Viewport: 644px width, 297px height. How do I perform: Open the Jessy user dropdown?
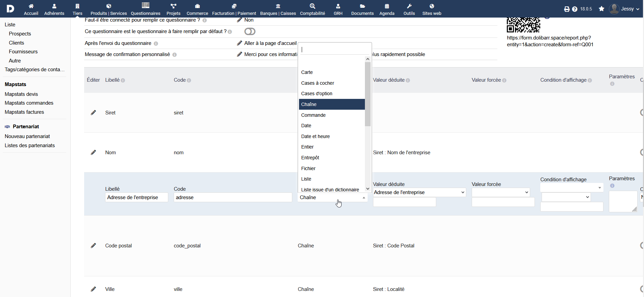[624, 9]
